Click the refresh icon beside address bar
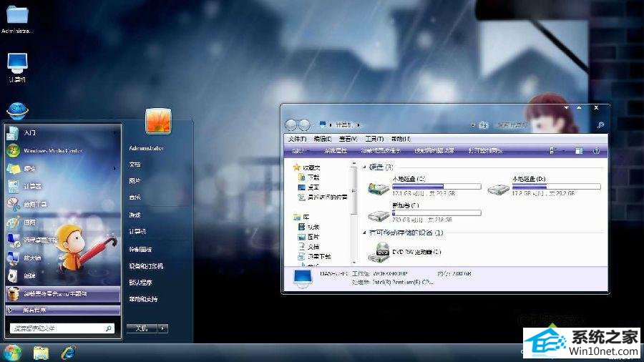Screen dimensions: 644x362 [x=483, y=124]
